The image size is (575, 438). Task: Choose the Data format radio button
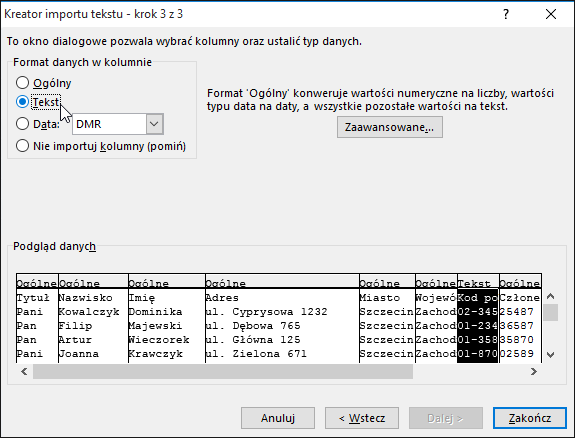click(22, 124)
